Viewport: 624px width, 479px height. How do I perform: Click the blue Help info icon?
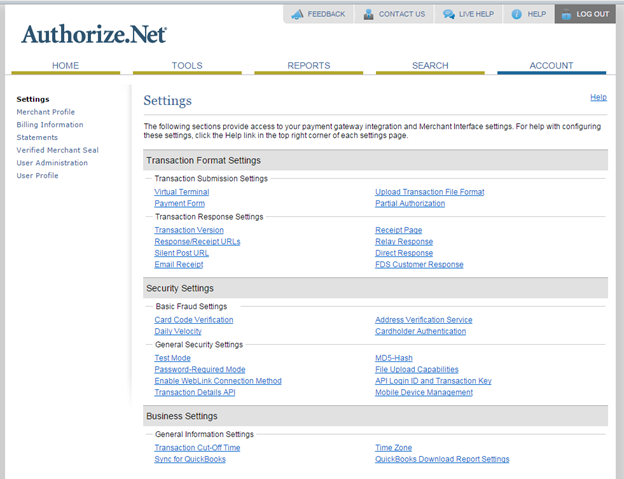pos(516,14)
